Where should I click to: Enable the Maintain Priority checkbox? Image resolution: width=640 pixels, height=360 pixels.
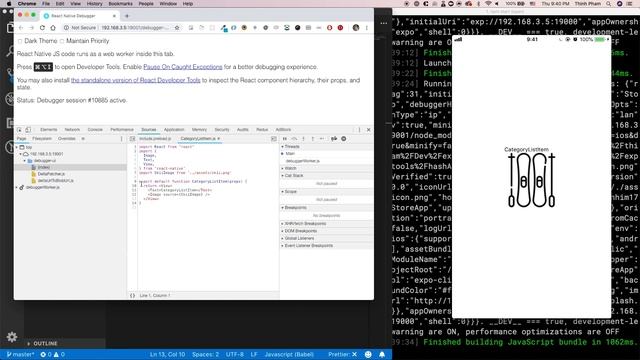[62, 41]
